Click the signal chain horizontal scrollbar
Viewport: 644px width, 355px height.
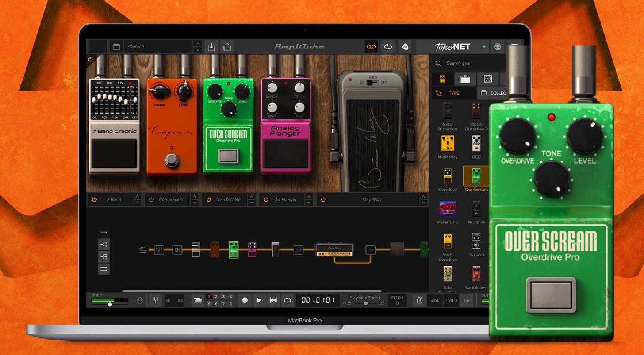tap(252, 291)
